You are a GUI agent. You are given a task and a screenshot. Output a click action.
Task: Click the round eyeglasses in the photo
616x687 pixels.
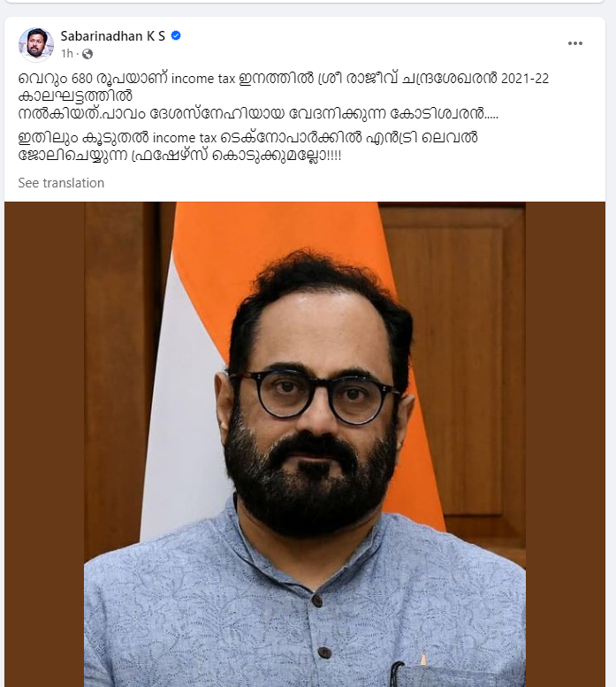314,395
